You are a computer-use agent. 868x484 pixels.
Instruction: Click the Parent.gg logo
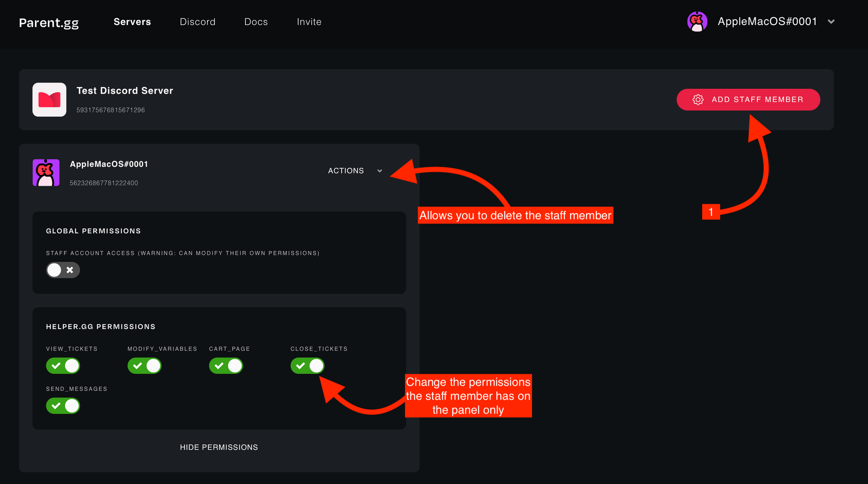tap(49, 23)
